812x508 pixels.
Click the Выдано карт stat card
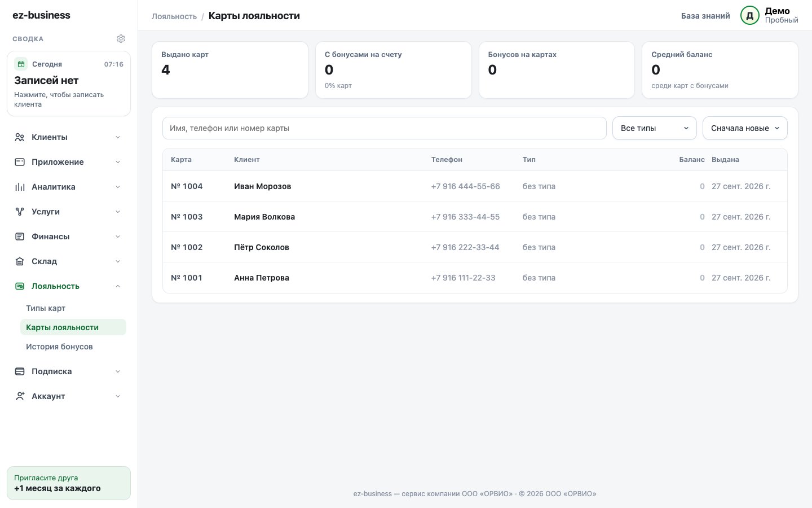click(x=230, y=70)
